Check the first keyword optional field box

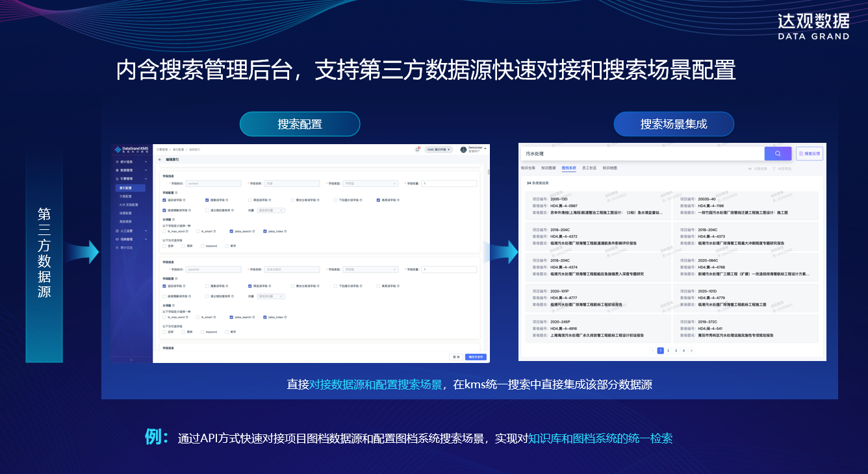(x=203, y=245)
